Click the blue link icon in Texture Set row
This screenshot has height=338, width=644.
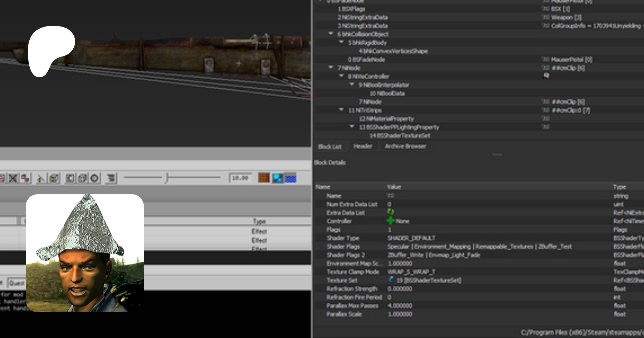[x=391, y=280]
